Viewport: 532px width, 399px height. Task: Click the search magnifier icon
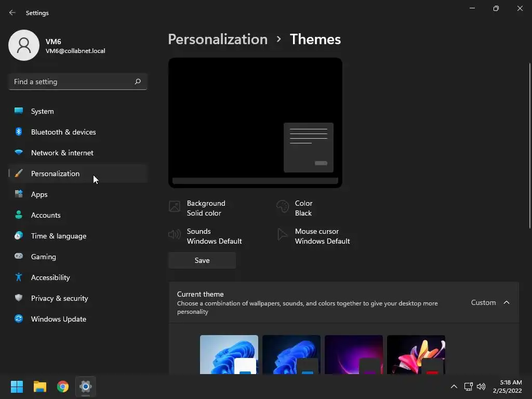click(137, 82)
